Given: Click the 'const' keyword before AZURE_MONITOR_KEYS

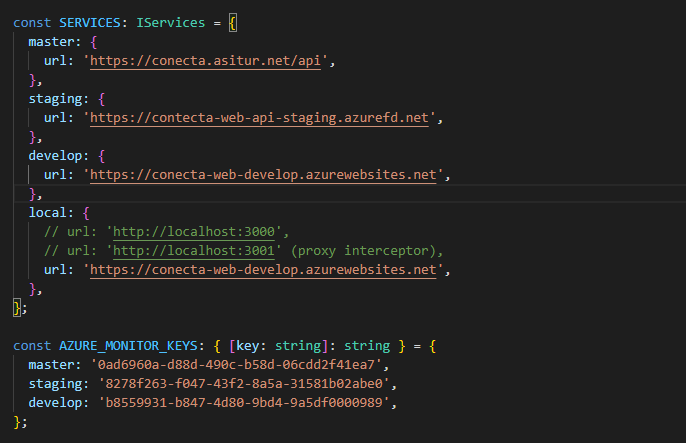Looking at the screenshot, I should [32, 346].
